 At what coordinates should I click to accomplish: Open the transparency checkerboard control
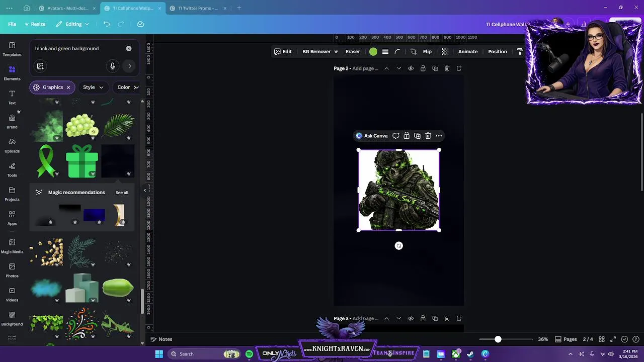(x=445, y=52)
